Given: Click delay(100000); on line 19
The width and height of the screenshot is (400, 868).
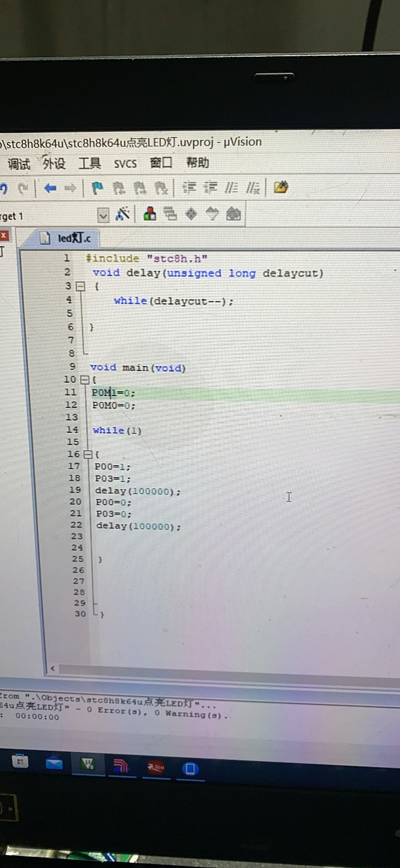Looking at the screenshot, I should pos(138,491).
